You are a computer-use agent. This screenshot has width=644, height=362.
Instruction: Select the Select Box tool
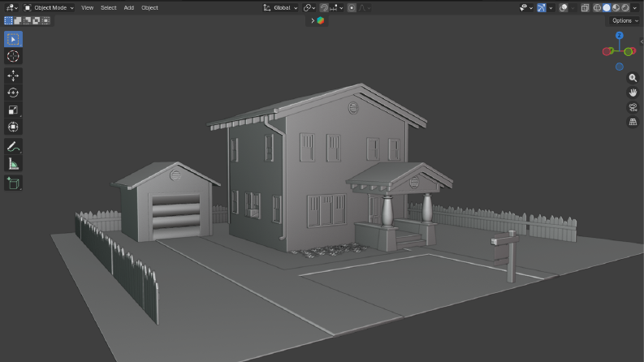click(x=13, y=40)
